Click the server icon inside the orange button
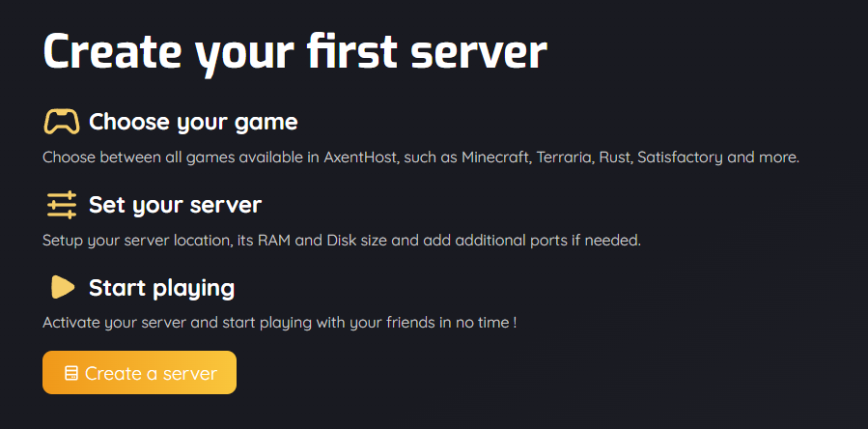The height and width of the screenshot is (429, 868). click(71, 373)
